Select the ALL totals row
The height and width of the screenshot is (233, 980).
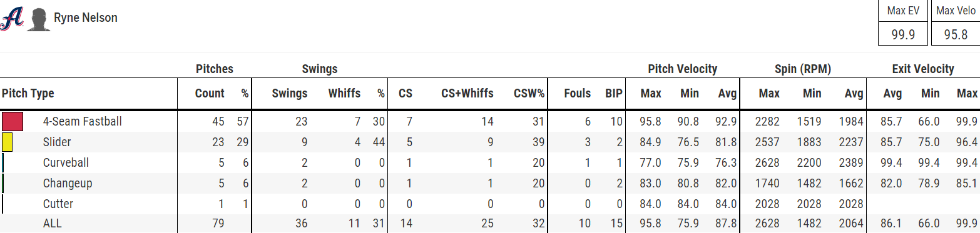point(490,224)
